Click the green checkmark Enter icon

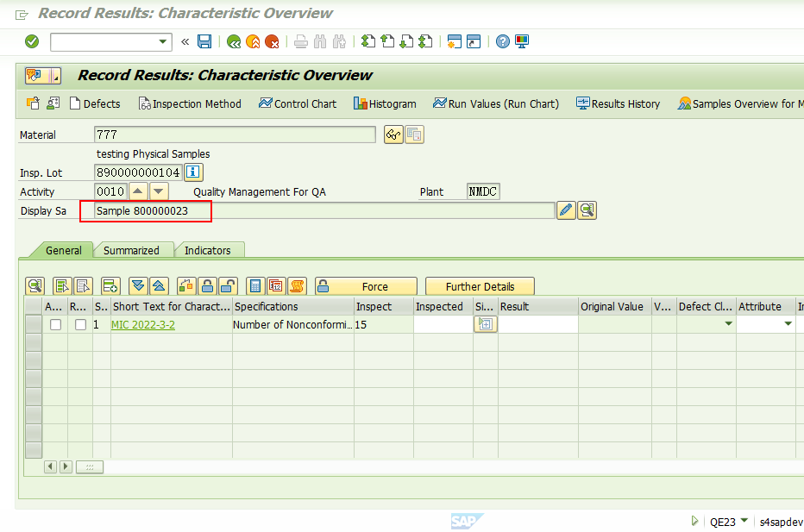coord(32,41)
